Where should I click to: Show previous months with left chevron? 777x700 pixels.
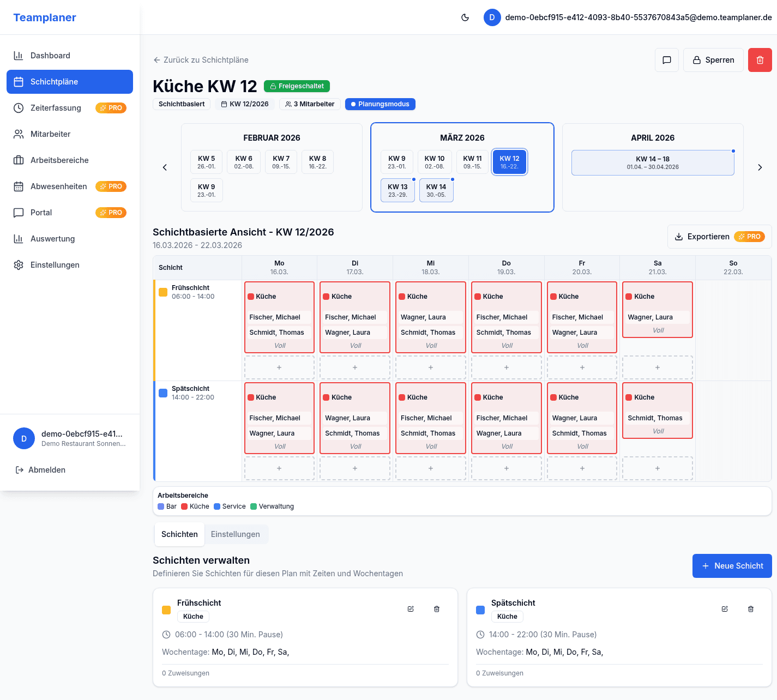165,167
